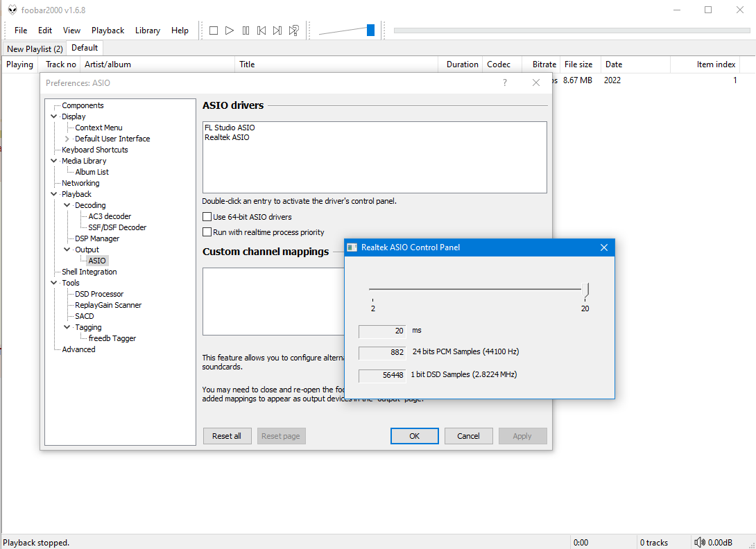Click the ms latency value field
Screen dimensions: 756x549
(x=382, y=331)
